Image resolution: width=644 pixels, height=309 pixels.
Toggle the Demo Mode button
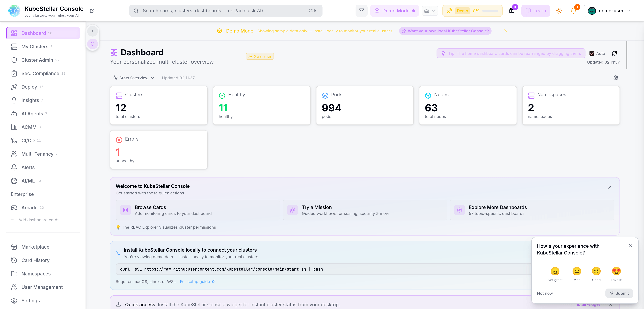click(x=394, y=11)
